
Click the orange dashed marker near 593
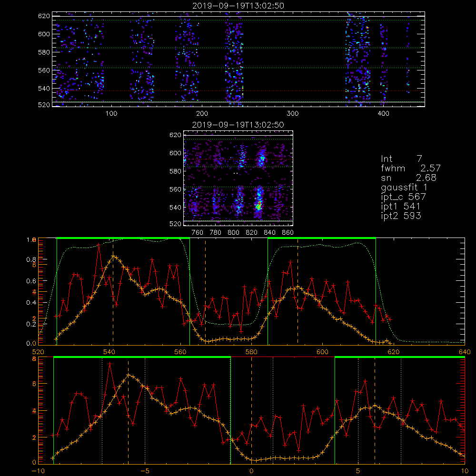297,291
